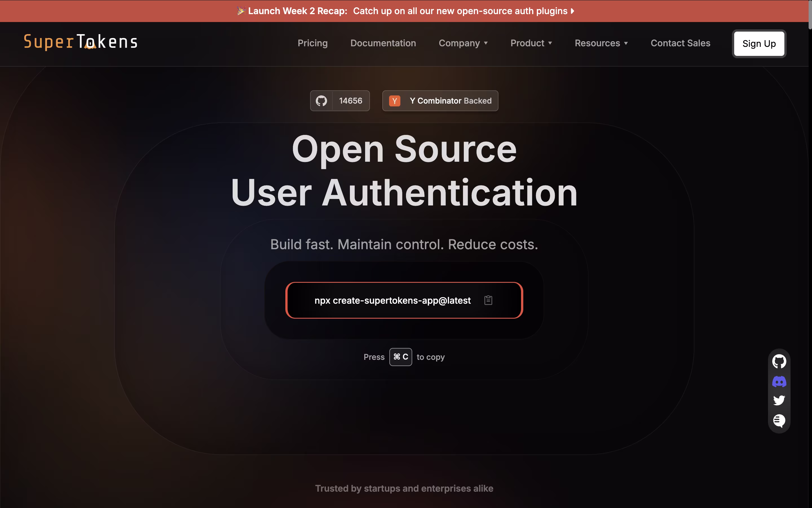Image resolution: width=812 pixels, height=508 pixels.
Task: Click the party popper emoji in banner
Action: point(241,11)
